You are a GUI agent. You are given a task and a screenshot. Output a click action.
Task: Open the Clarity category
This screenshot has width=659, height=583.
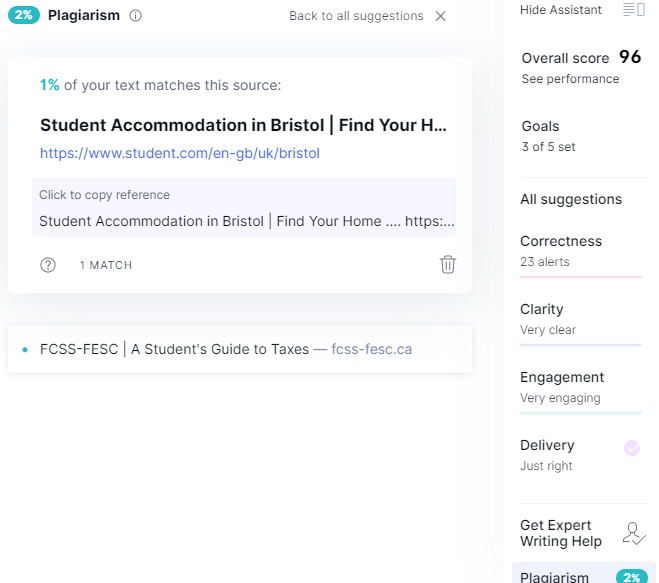pos(581,320)
